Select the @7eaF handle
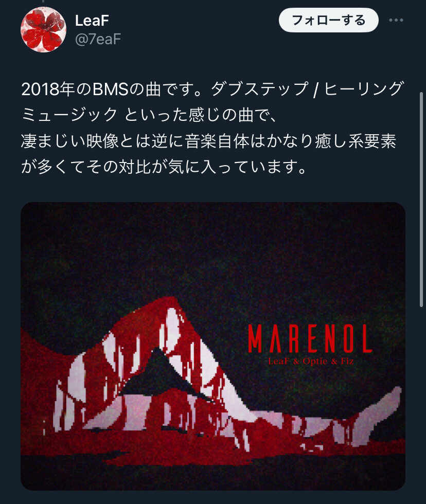426x504 pixels. coord(98,39)
